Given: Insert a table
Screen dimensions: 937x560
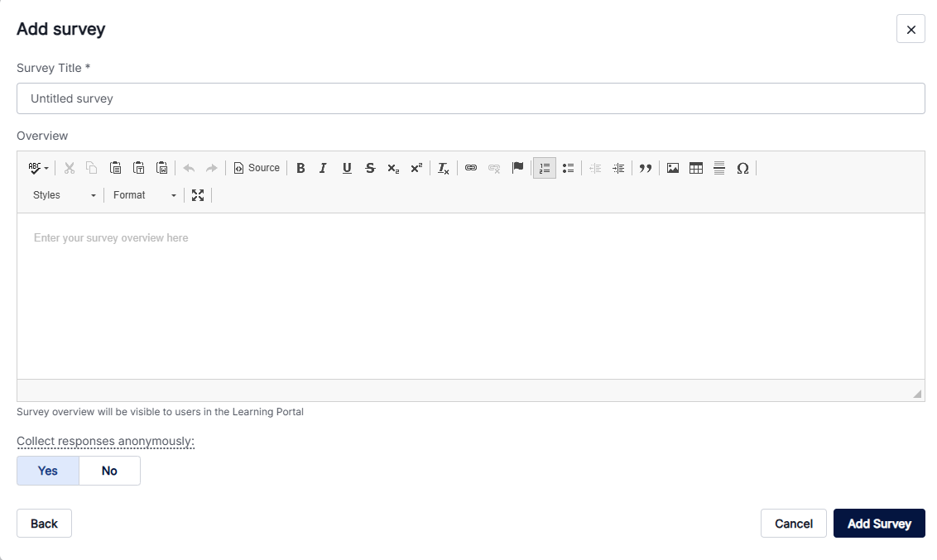Looking at the screenshot, I should (x=696, y=169).
